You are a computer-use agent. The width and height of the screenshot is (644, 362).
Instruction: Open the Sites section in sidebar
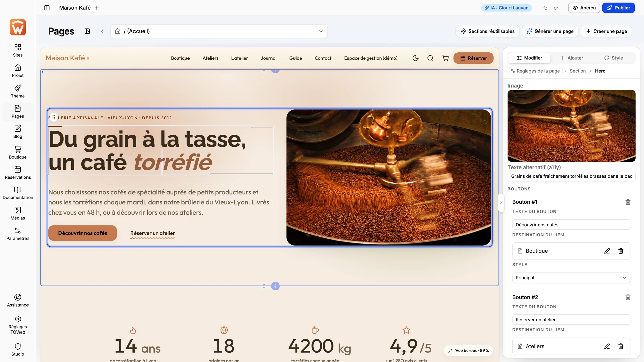coord(18,50)
